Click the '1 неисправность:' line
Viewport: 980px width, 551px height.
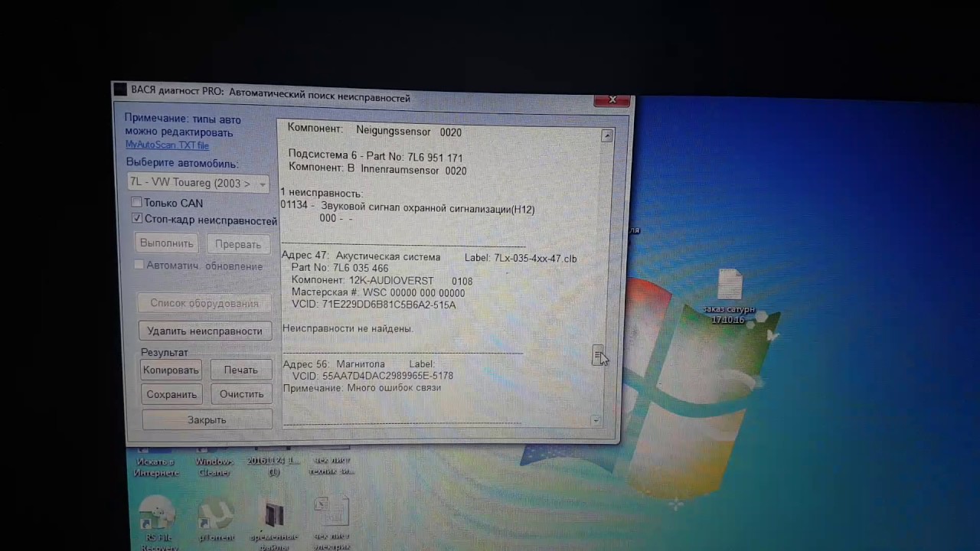click(x=322, y=193)
